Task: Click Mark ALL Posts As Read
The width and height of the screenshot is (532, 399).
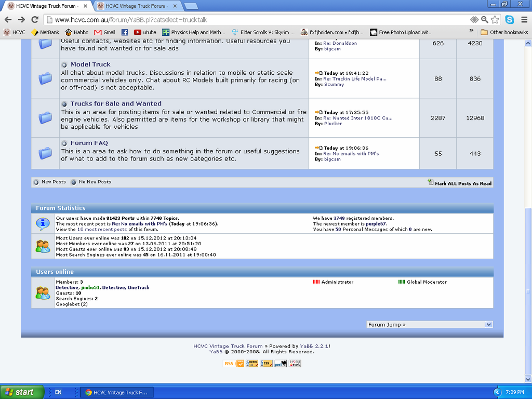Action: point(462,183)
